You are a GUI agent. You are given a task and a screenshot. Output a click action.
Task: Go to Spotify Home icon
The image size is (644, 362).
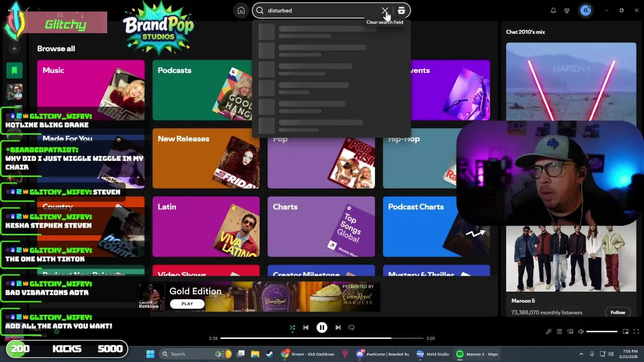241,11
